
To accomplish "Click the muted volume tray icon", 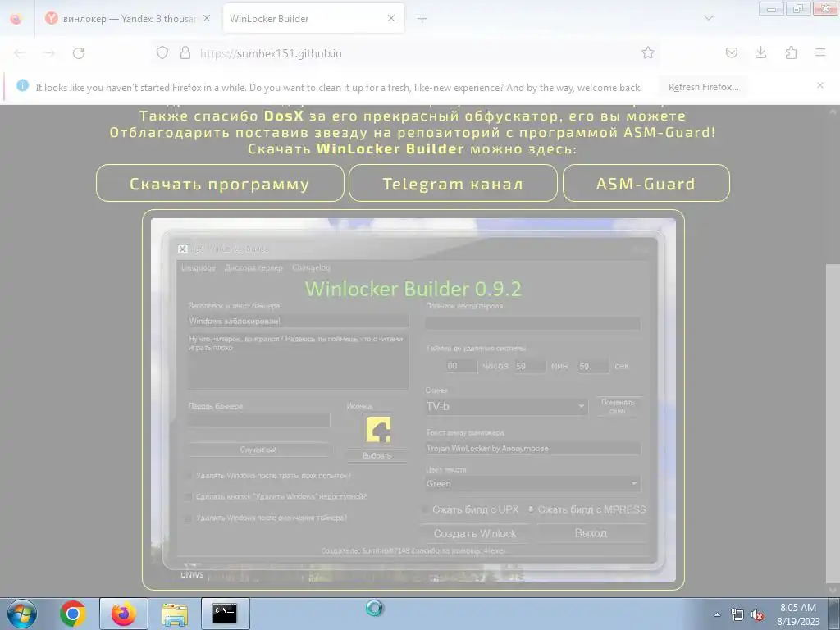I will [x=757, y=615].
